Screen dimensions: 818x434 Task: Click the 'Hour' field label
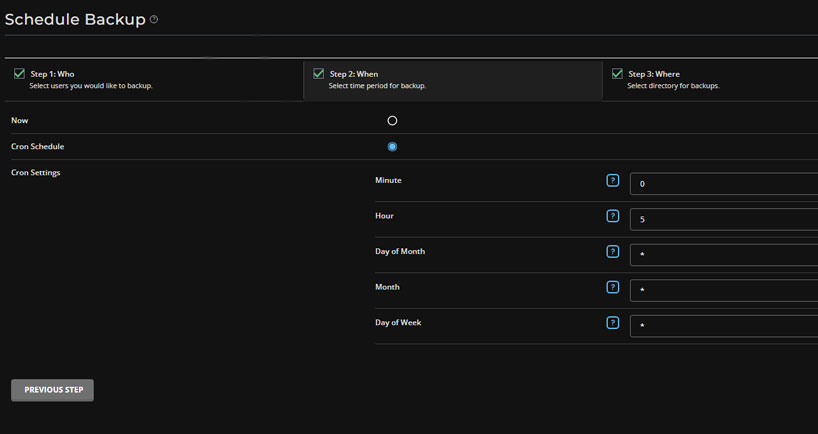pyautogui.click(x=384, y=216)
